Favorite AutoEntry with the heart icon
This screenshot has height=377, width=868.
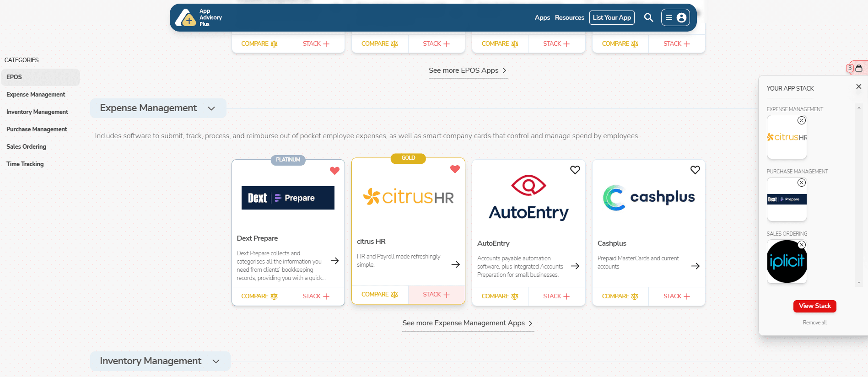coord(575,170)
